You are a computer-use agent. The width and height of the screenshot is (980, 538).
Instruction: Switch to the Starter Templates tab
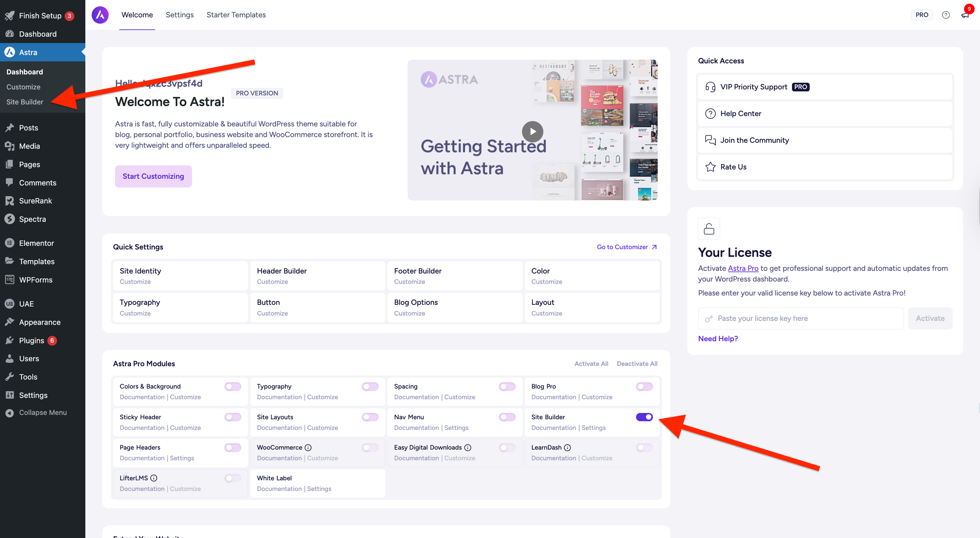click(x=236, y=15)
